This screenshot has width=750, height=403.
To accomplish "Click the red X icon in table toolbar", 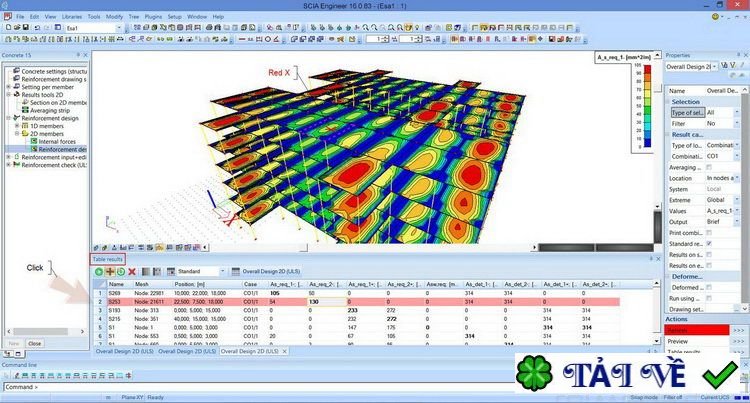I will point(132,272).
